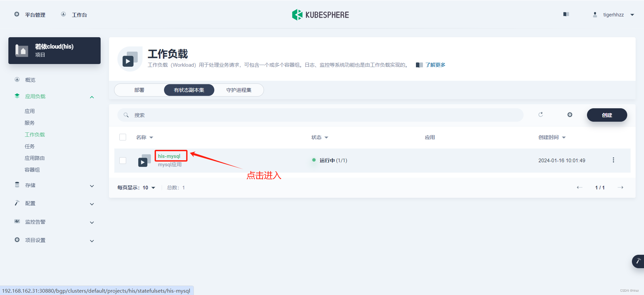Click the overview sidebar icon
Screen dimensions: 644x295
[x=17, y=80]
